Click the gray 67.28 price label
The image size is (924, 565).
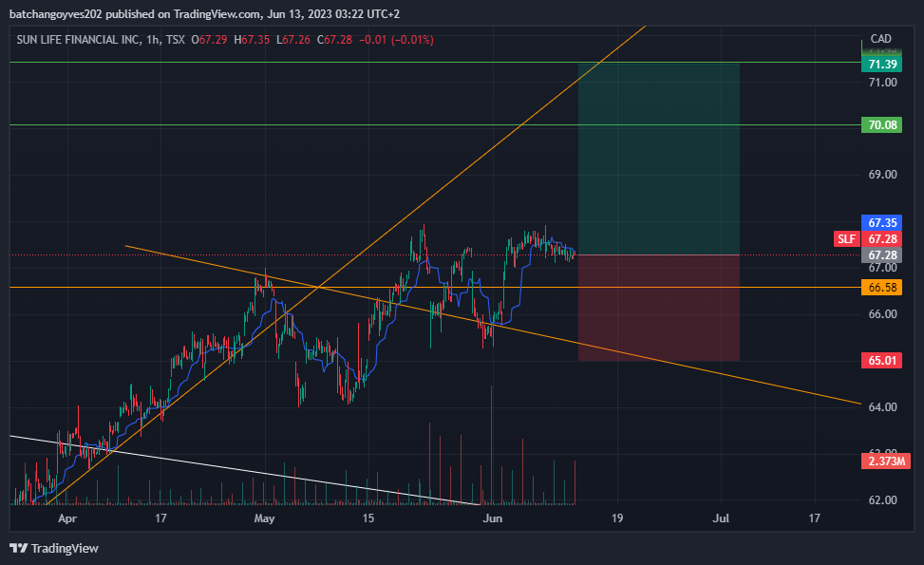[x=881, y=255]
